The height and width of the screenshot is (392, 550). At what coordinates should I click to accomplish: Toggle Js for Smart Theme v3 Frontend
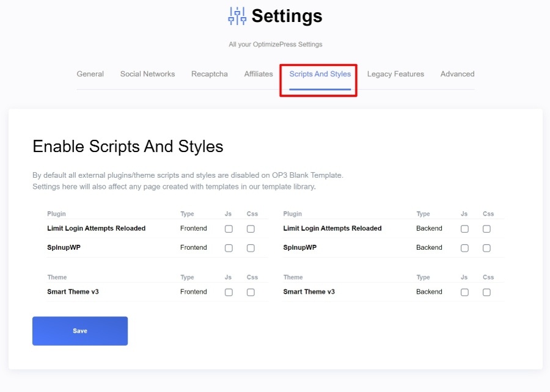tap(229, 292)
